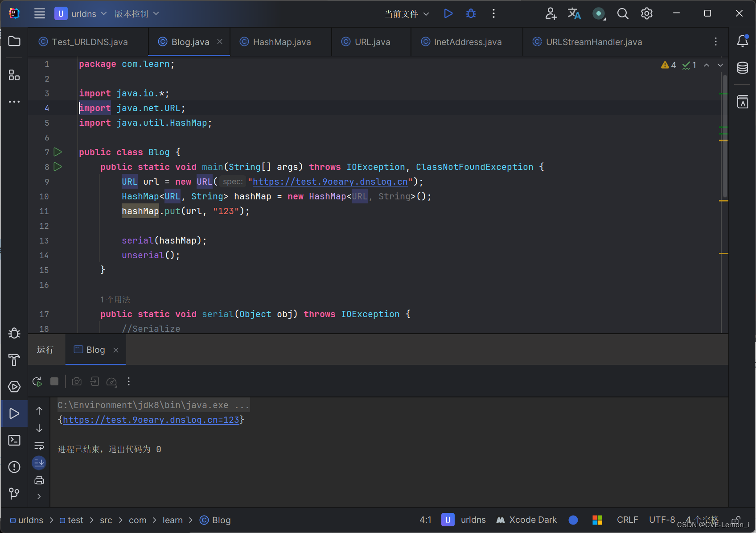756x533 pixels.
Task: Go to the next highlighted problem arrow
Action: pos(720,65)
